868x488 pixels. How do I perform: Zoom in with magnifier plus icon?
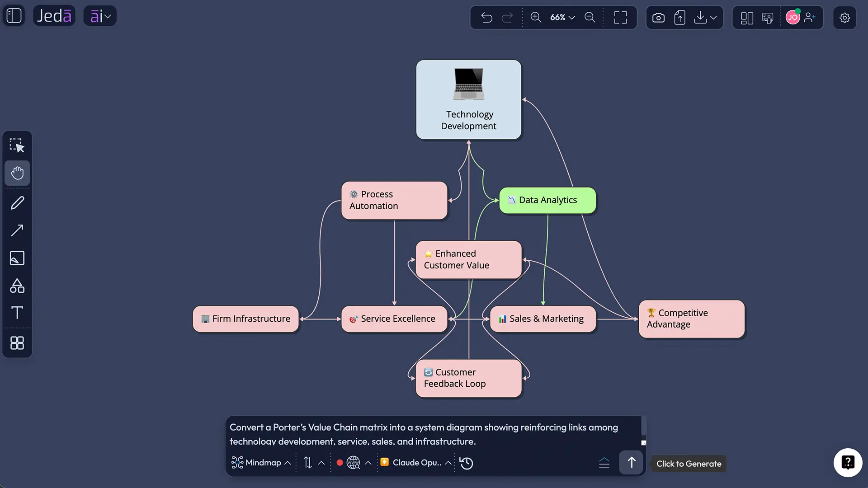536,17
